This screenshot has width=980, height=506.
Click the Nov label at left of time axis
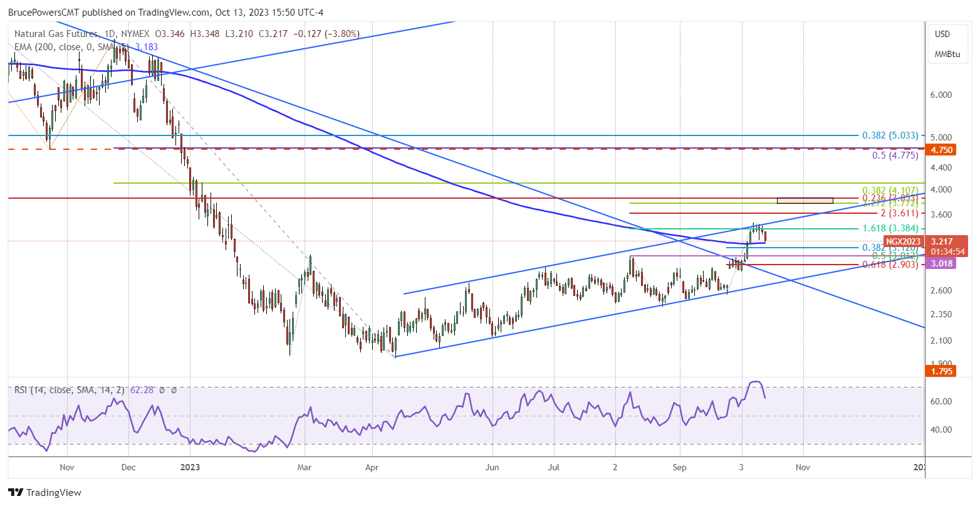click(67, 467)
